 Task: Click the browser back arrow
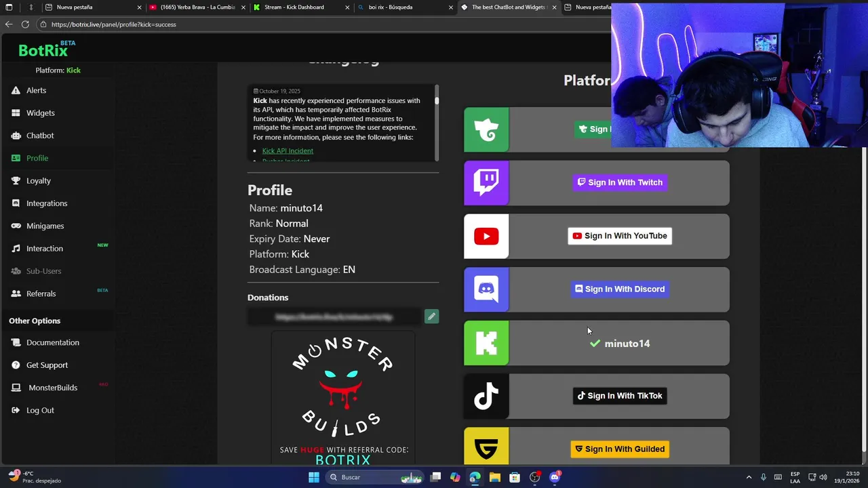(x=9, y=24)
